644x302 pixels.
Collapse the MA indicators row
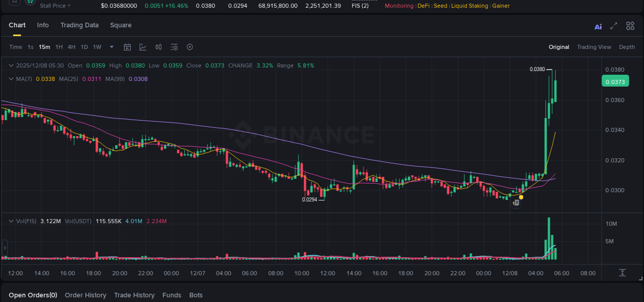[x=11, y=79]
